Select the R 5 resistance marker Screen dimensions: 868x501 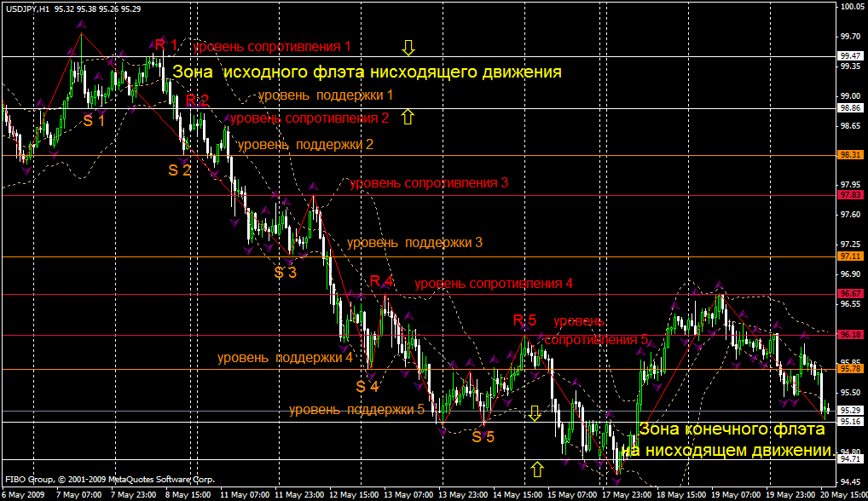(x=524, y=320)
